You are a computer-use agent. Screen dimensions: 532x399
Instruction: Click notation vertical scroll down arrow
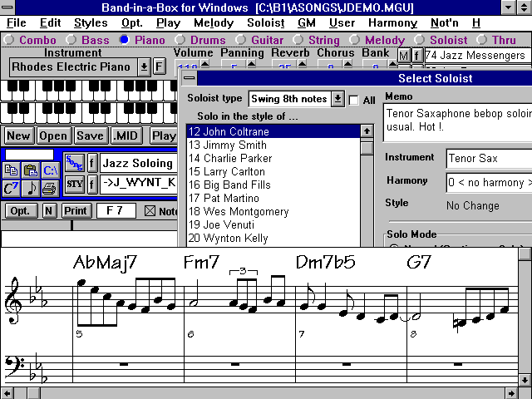tap(525, 380)
